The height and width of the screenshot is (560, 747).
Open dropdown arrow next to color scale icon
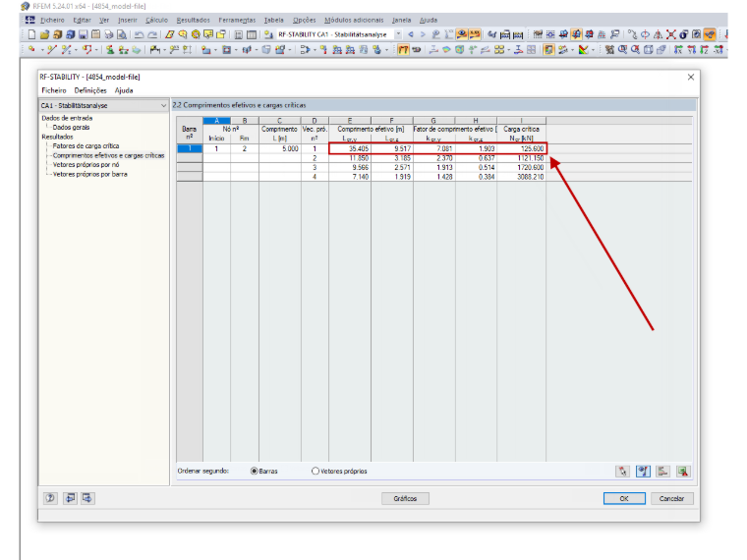593,49
